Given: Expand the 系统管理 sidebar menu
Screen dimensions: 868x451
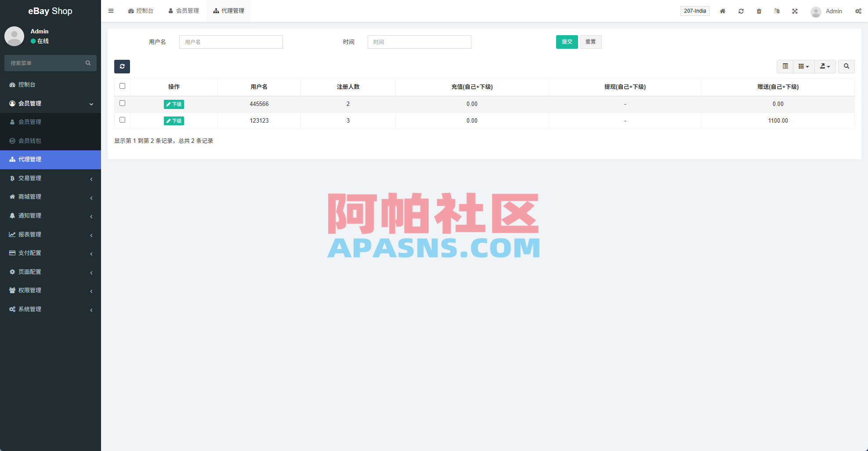Looking at the screenshot, I should (51, 309).
